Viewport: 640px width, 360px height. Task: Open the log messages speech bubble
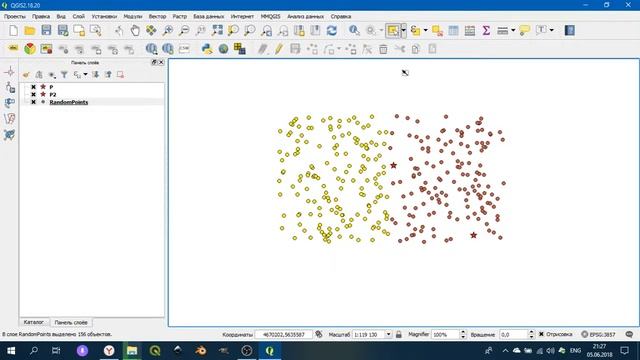pyautogui.click(x=629, y=334)
